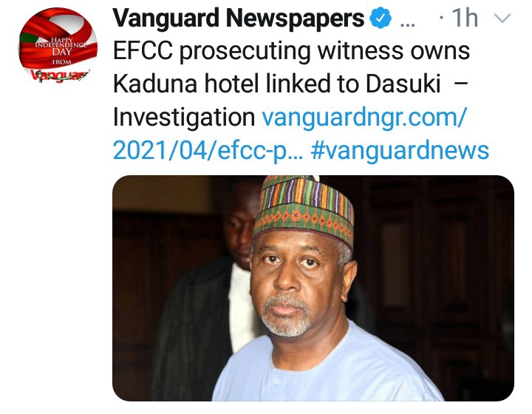The height and width of the screenshot is (414, 532).
Task: Open tweet options with the down chevron
Action: (x=502, y=18)
